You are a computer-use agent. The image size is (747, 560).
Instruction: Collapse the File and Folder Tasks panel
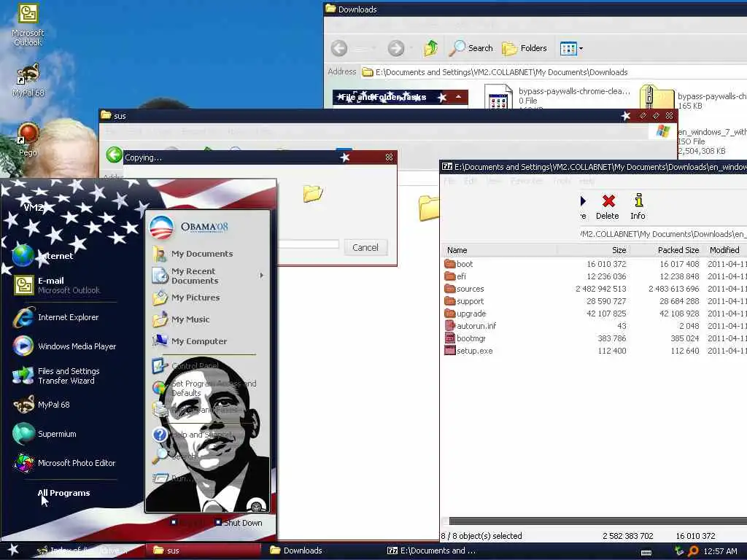pyautogui.click(x=458, y=97)
